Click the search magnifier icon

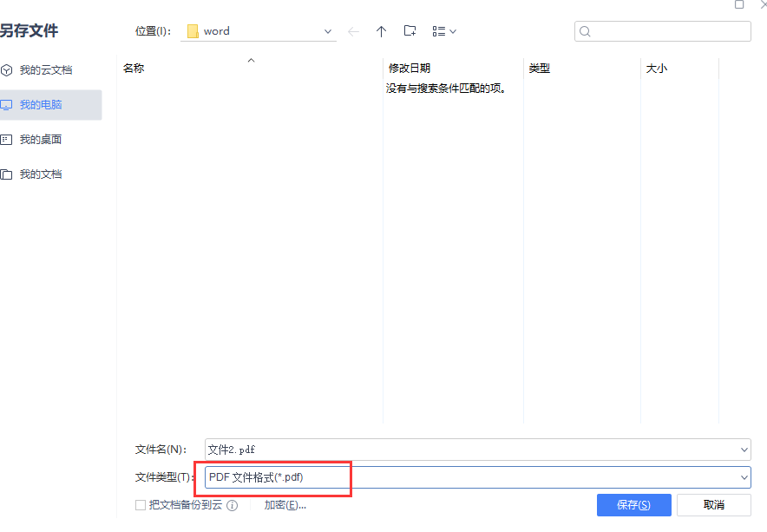(585, 31)
